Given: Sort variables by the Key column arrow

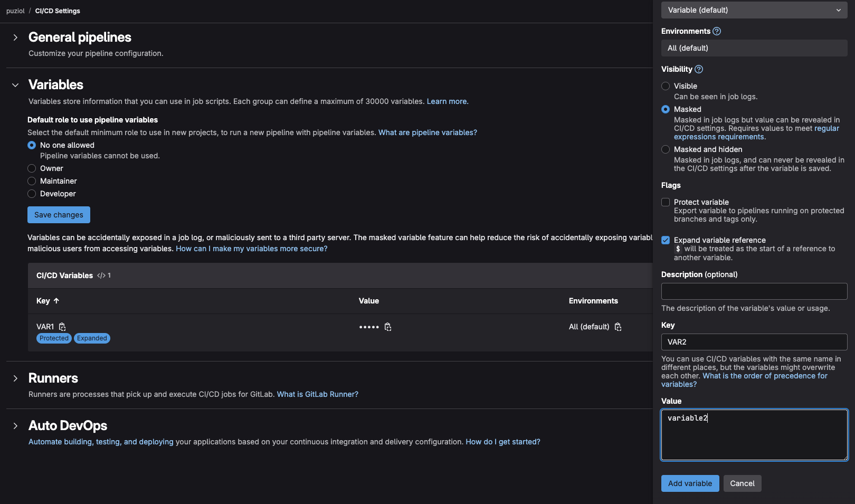Looking at the screenshot, I should click(56, 301).
